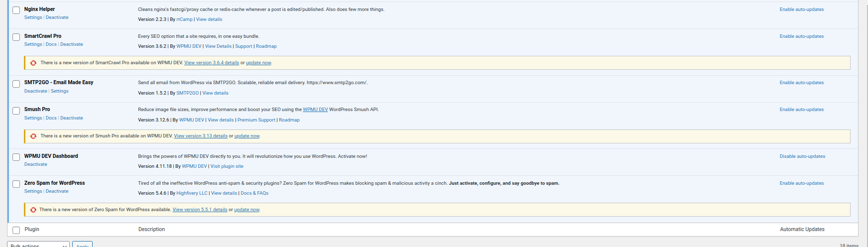
Task: Click the update icon in Zero Spam notice
Action: pyautogui.click(x=33, y=210)
